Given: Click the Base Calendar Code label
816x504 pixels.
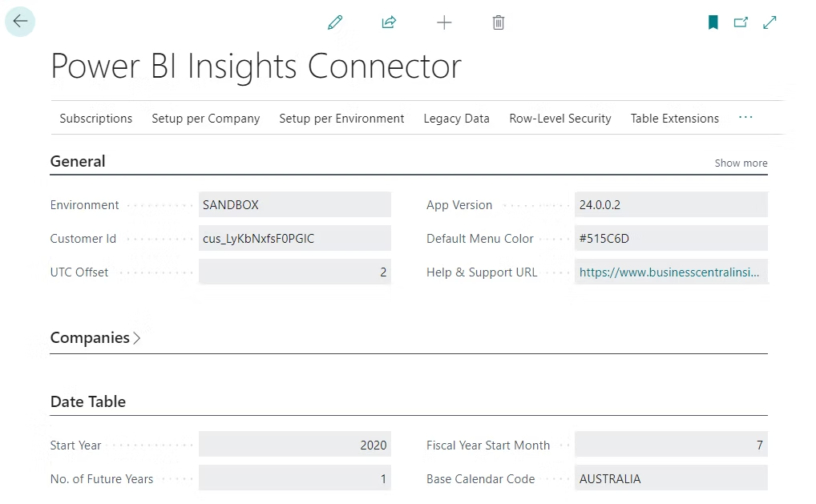Looking at the screenshot, I should [x=480, y=479].
